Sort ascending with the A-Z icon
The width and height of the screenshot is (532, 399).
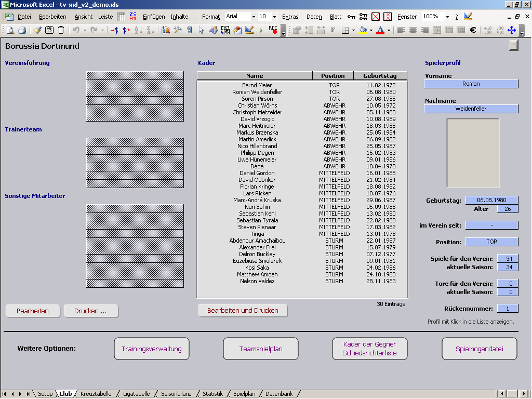tap(138, 30)
